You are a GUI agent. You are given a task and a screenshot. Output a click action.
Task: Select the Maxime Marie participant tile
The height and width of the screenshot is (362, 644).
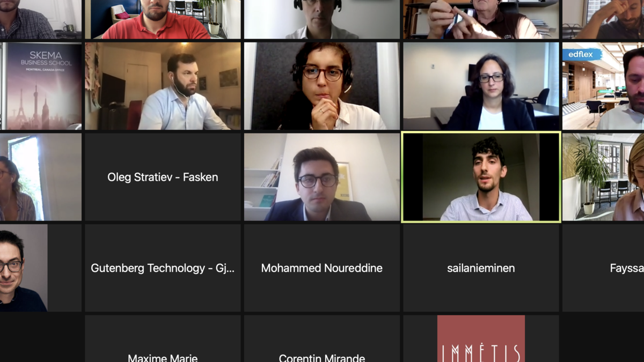coord(163,338)
